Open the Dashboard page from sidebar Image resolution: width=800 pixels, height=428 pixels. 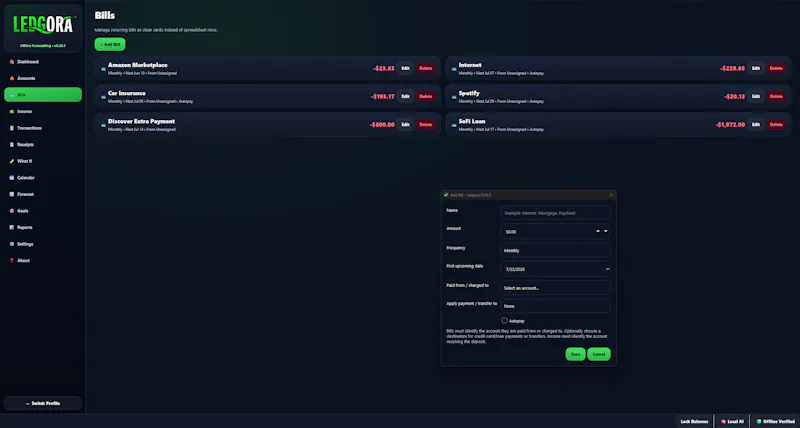pos(43,62)
